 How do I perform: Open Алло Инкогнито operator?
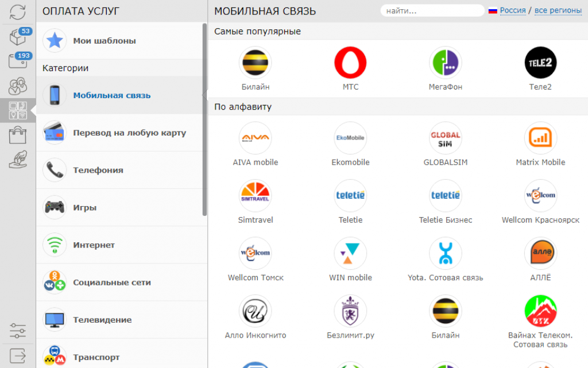256,311
